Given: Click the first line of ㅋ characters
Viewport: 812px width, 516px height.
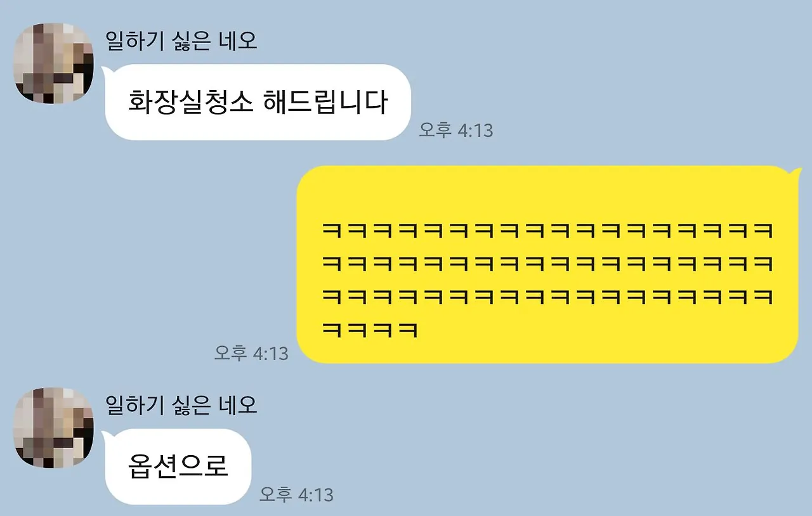Looking at the screenshot, I should click(547, 231).
